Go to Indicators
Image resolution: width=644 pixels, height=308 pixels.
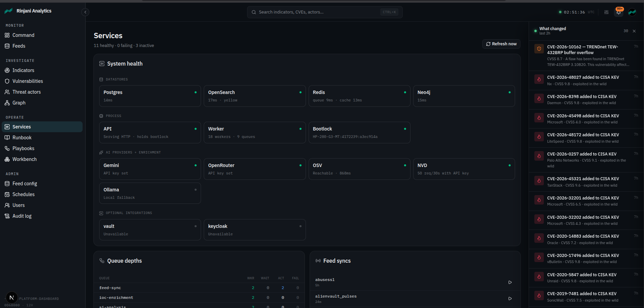[42, 70]
